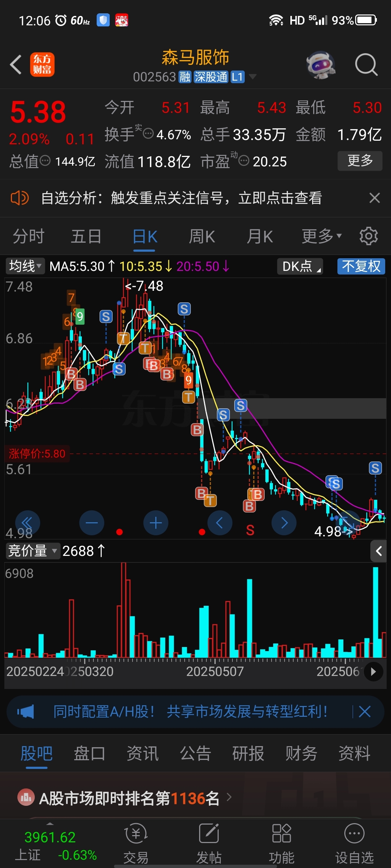Screen dimensions: 391x868
Task: Tap 金额 1.79亿 value
Action: (x=359, y=135)
